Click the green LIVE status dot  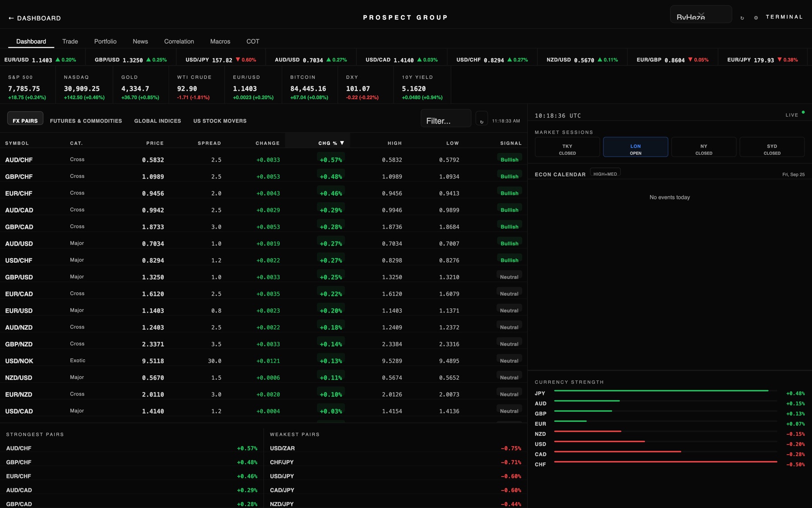click(x=803, y=112)
